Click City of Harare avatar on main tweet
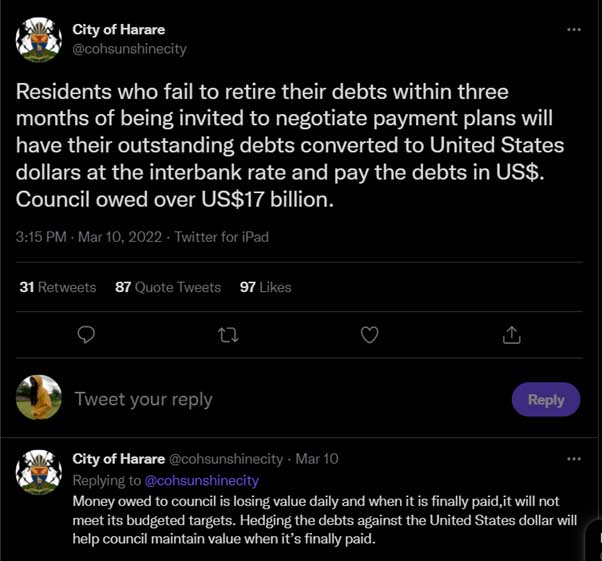 (x=38, y=40)
